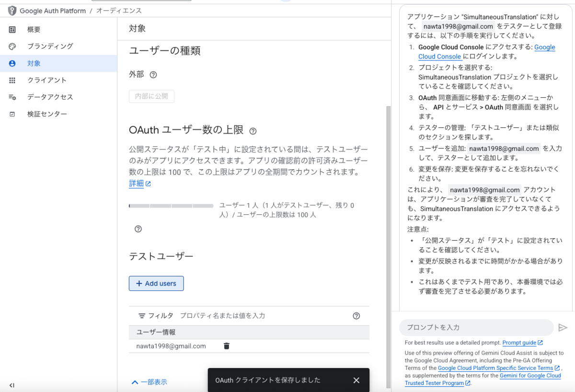This screenshot has height=392, width=575.
Task: Click nawta1998@gmail.com in the test users table
Action: (x=171, y=346)
